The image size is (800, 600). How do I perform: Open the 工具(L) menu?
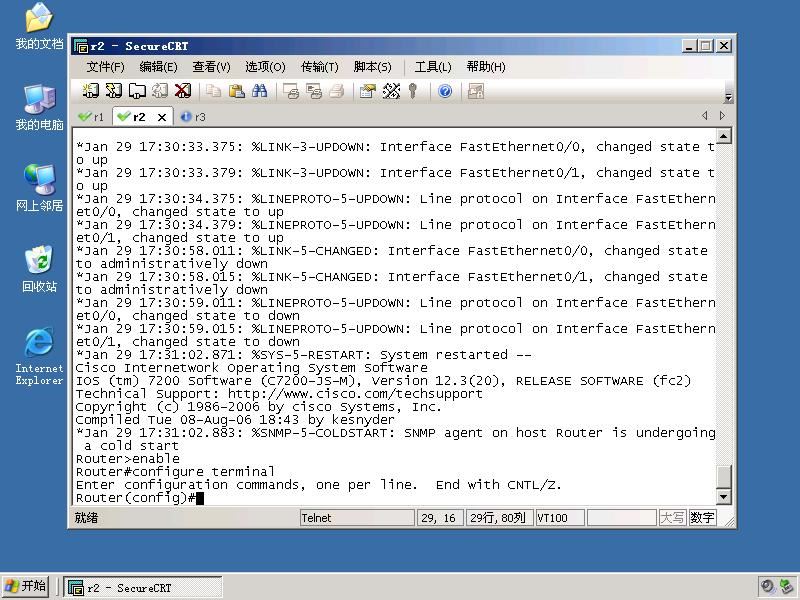(433, 67)
